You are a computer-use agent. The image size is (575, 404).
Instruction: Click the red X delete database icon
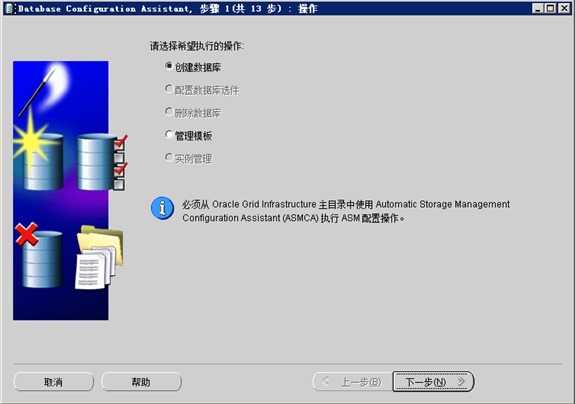tap(26, 234)
